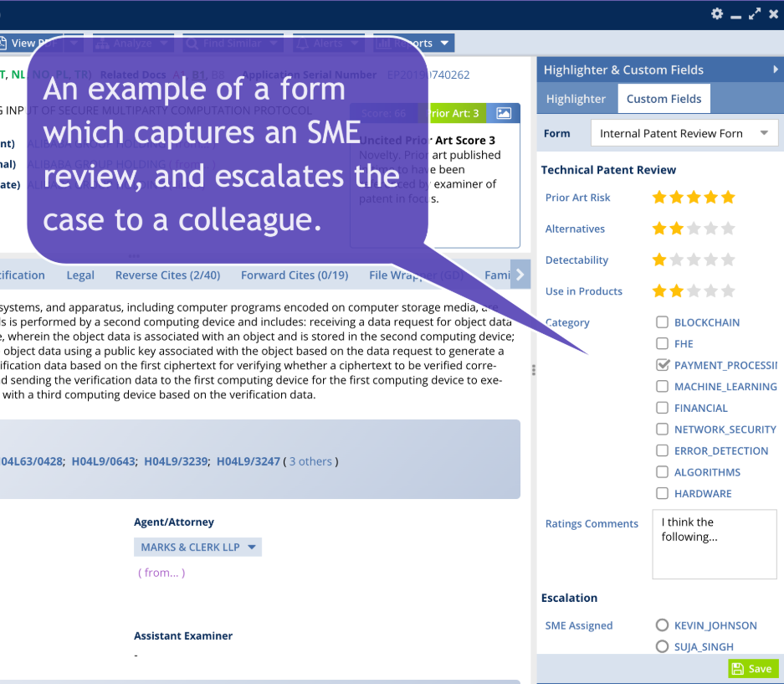Open the Reverse Cites (2/40) tab

tap(168, 275)
